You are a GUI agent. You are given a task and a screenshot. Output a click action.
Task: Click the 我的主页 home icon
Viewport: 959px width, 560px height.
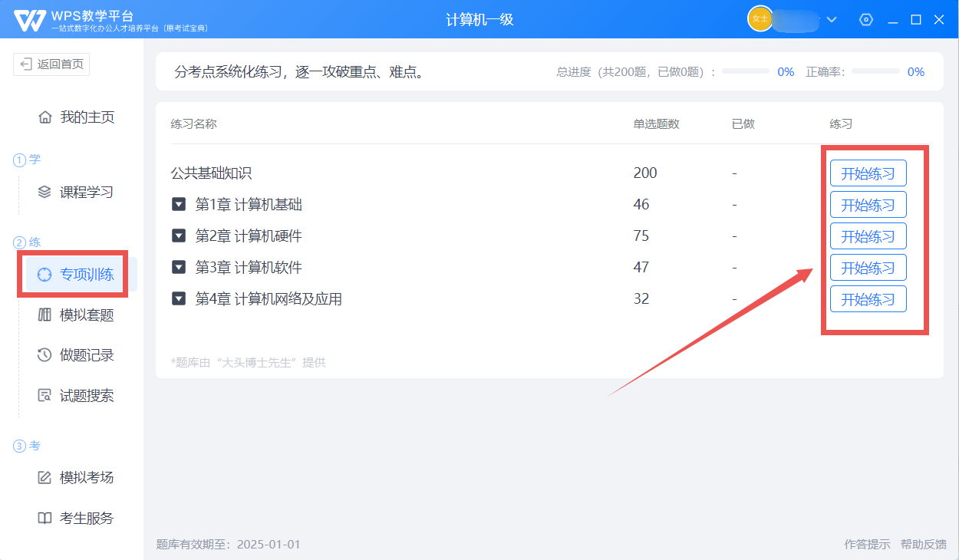(45, 117)
